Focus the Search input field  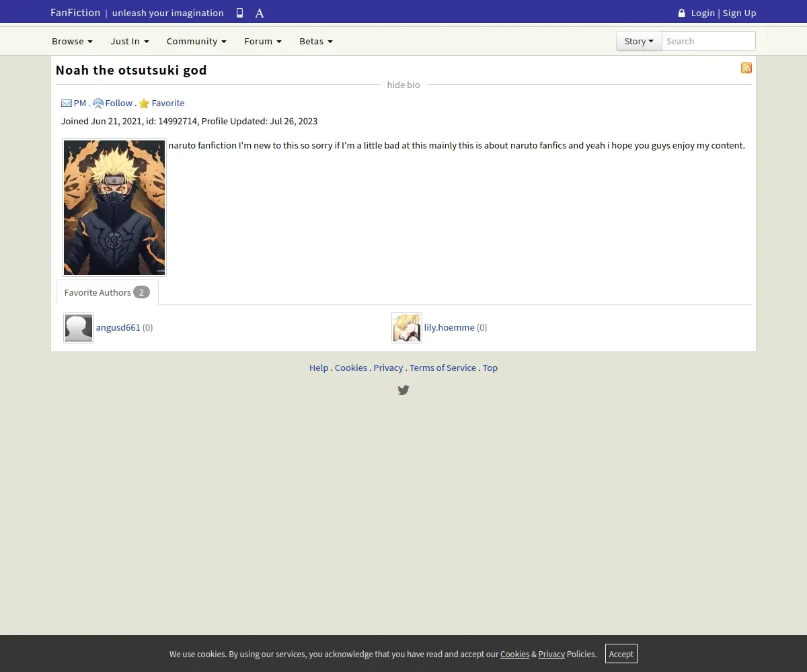coord(709,41)
